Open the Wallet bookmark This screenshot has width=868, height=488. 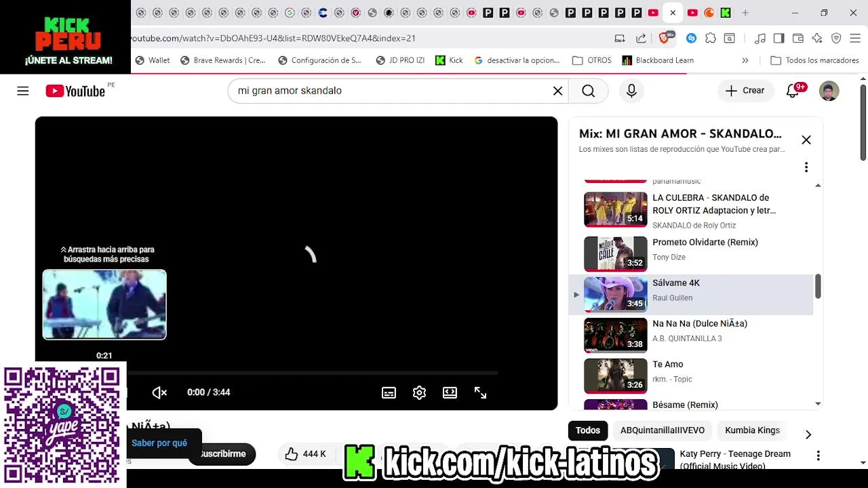click(153, 60)
